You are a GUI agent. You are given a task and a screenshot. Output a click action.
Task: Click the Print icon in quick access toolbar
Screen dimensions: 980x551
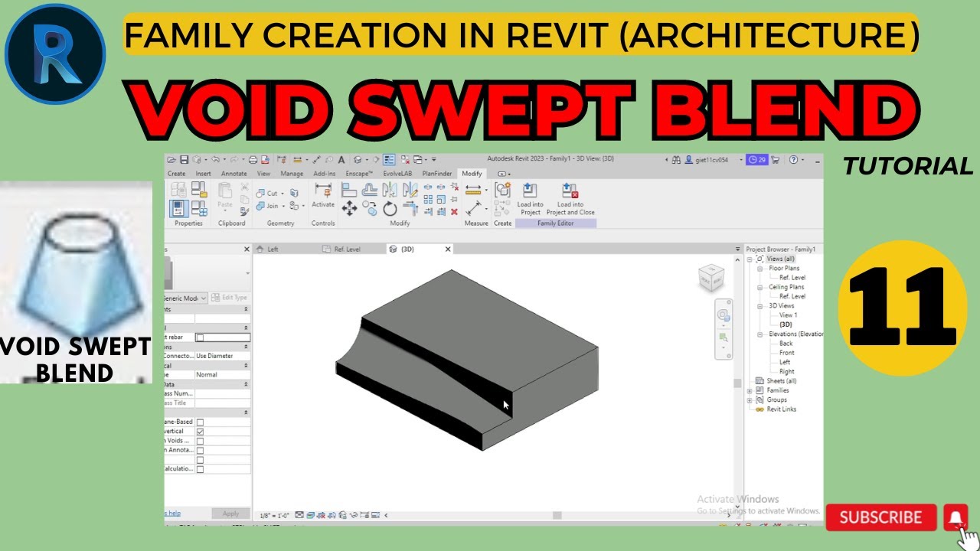click(x=253, y=159)
